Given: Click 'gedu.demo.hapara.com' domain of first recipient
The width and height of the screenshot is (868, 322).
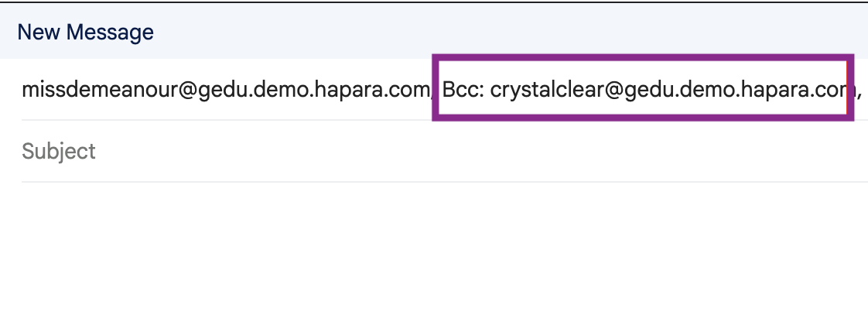Looking at the screenshot, I should 314,89.
